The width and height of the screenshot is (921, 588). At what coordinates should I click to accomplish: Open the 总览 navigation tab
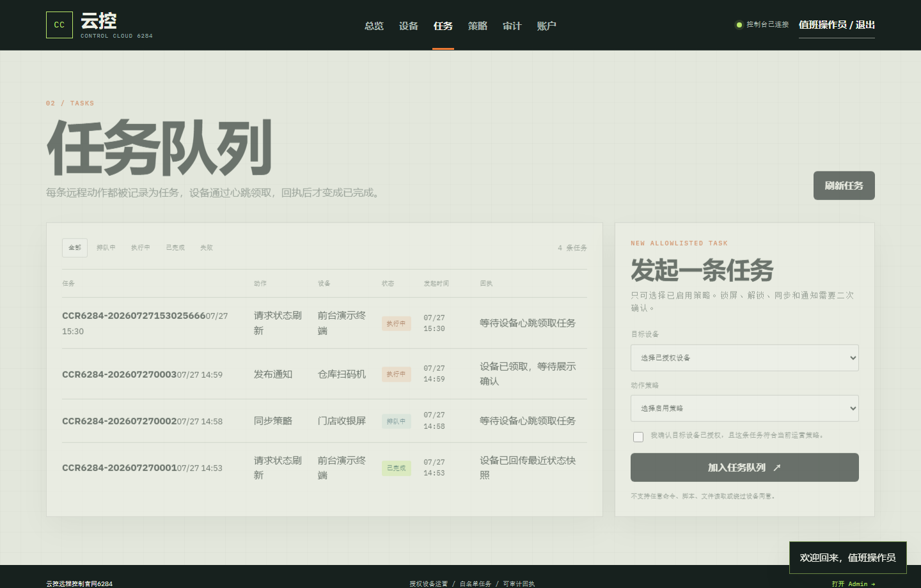(374, 26)
